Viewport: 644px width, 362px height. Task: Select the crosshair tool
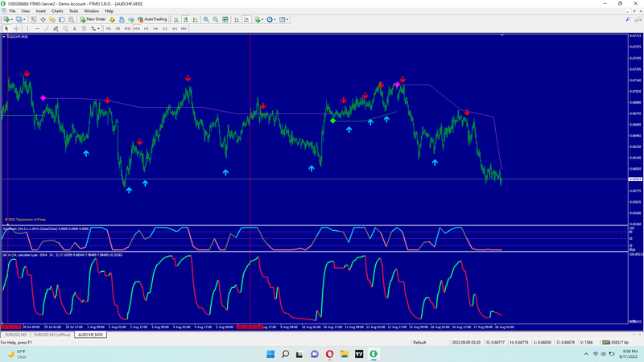(16, 28)
